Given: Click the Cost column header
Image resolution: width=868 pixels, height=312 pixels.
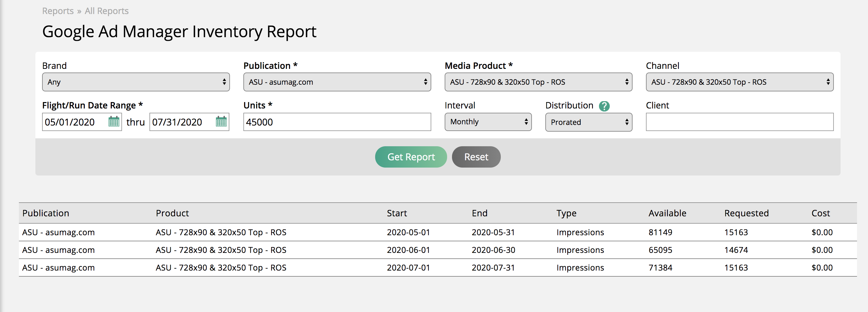Looking at the screenshot, I should [x=820, y=213].
